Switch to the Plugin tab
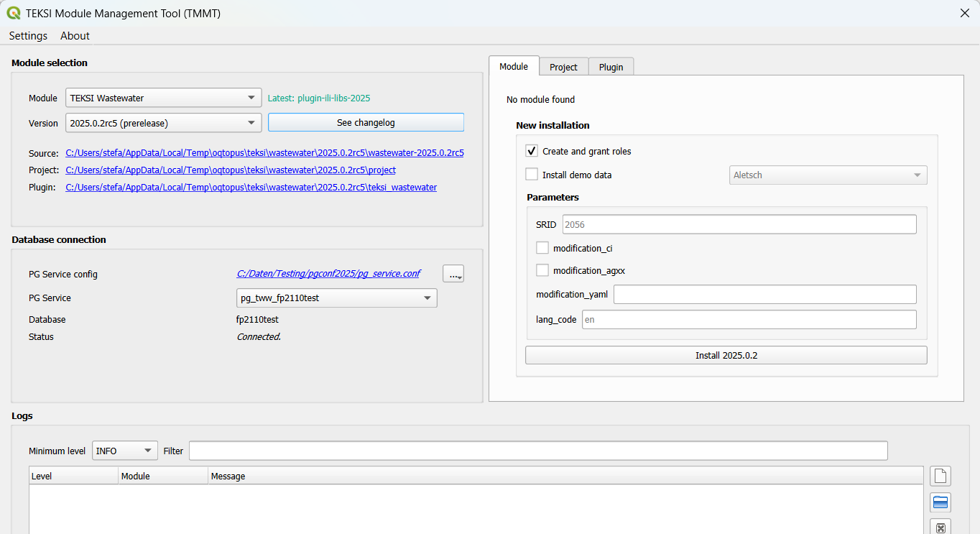 [x=611, y=67]
